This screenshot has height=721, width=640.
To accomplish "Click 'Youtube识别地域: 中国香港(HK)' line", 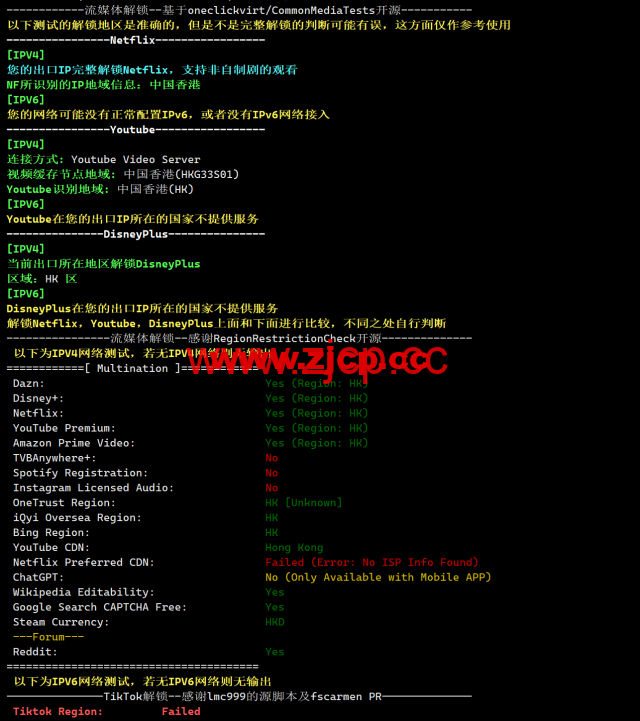I will 100,189.
